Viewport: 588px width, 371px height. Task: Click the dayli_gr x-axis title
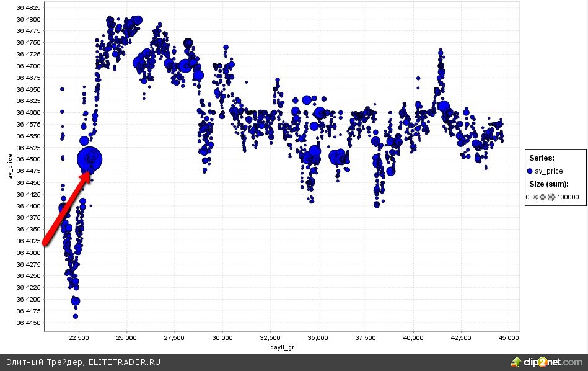283,348
